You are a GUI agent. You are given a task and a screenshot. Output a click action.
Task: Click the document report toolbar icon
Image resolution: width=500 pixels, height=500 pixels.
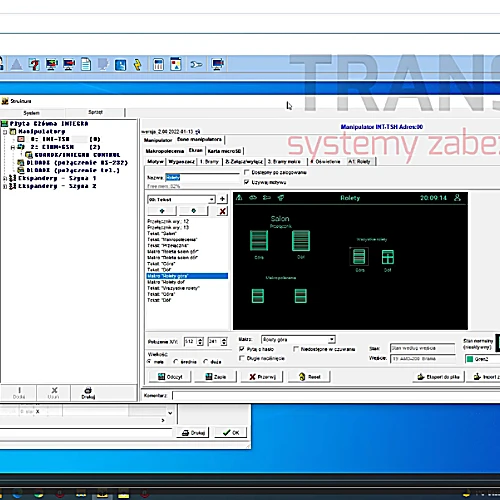pos(86,64)
